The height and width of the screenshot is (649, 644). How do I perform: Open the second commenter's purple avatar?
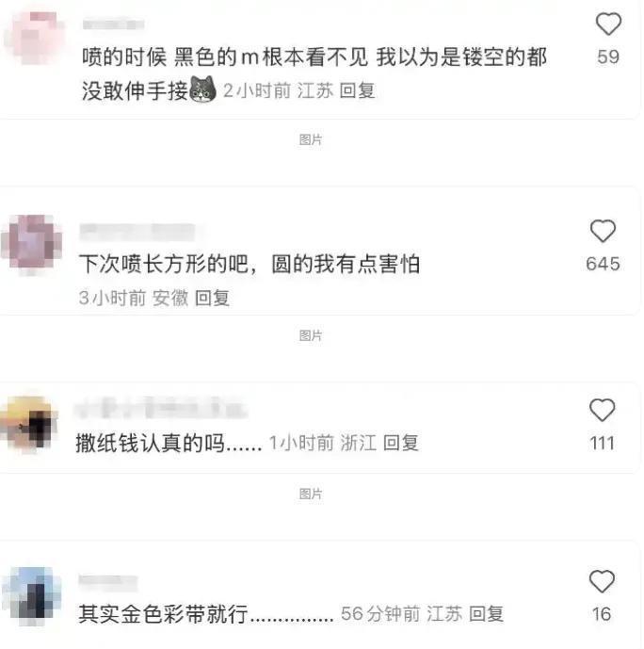[31, 243]
